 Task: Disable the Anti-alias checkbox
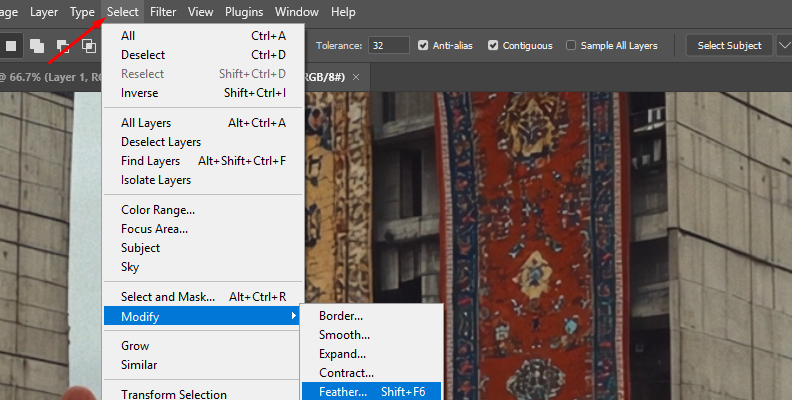tap(424, 45)
